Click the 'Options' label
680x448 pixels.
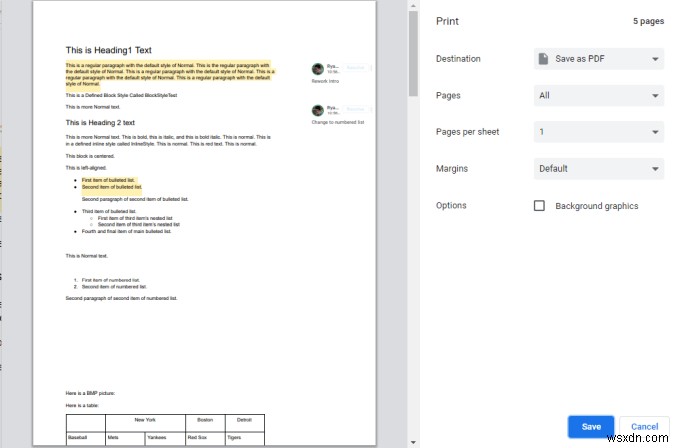(451, 206)
